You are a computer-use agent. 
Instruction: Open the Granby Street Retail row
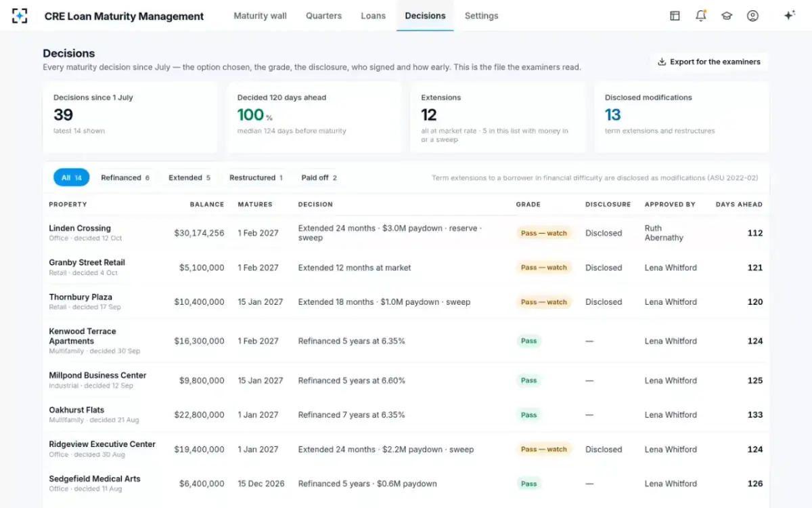(406, 268)
